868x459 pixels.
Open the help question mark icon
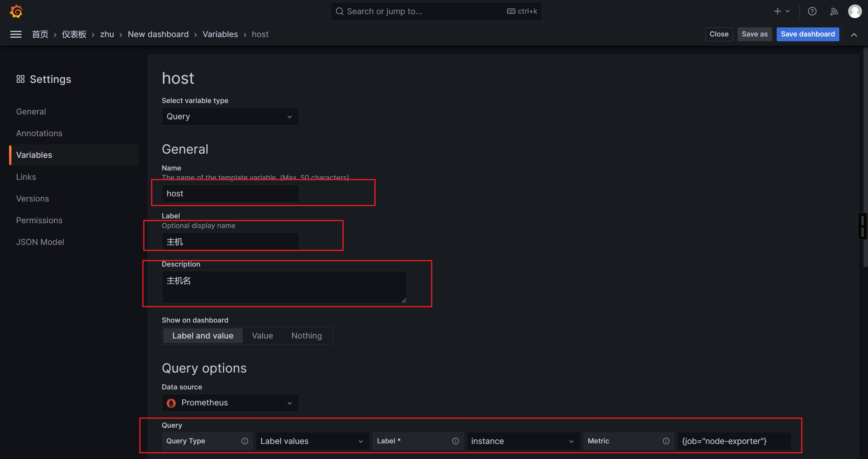pyautogui.click(x=812, y=11)
